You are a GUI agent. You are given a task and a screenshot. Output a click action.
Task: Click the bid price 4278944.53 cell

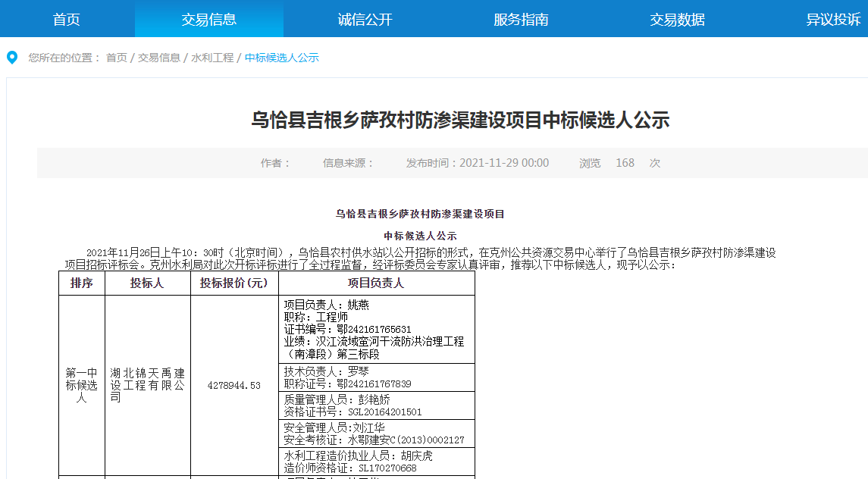[234, 385]
